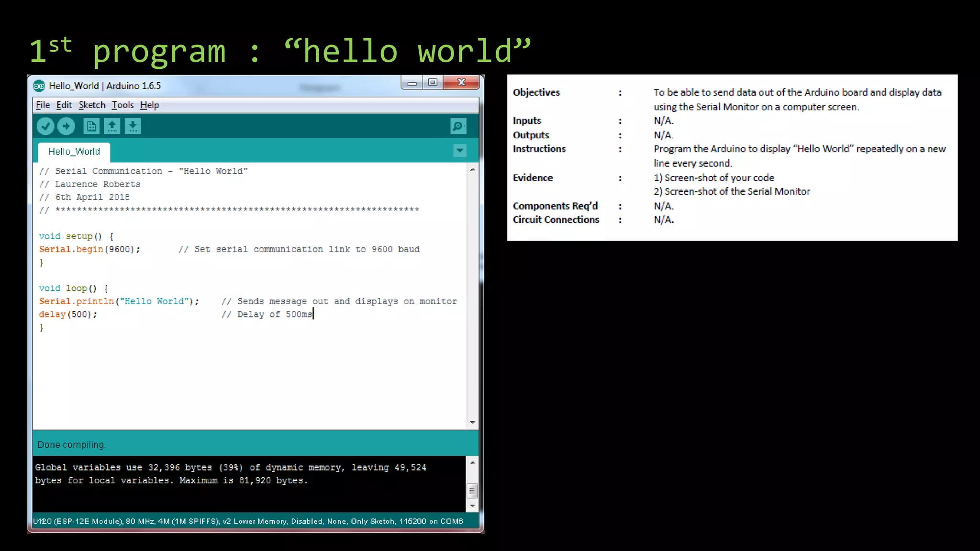Click the Serial Communication comment header
The height and width of the screenshot is (551, 980).
(144, 171)
